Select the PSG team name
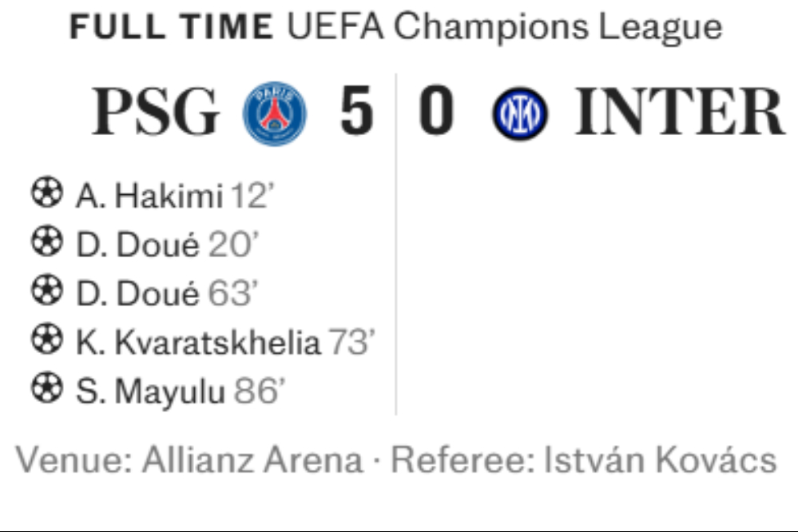 (155, 112)
